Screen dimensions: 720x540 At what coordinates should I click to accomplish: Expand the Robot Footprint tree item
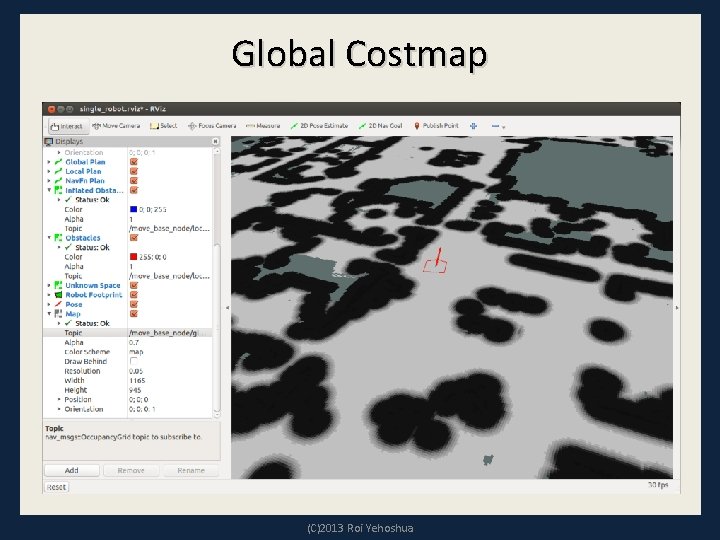click(49, 295)
